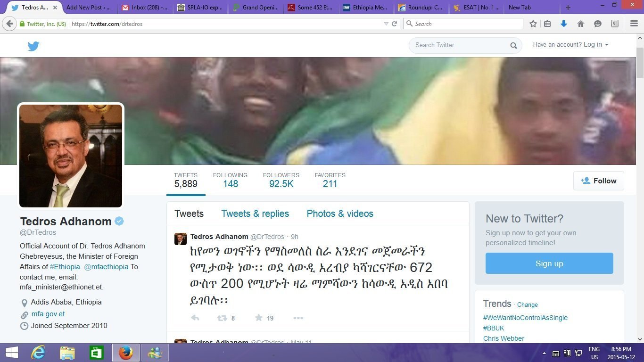
Task: Expand the 'Have an account? Log in' dropdown
Action: coord(570,44)
